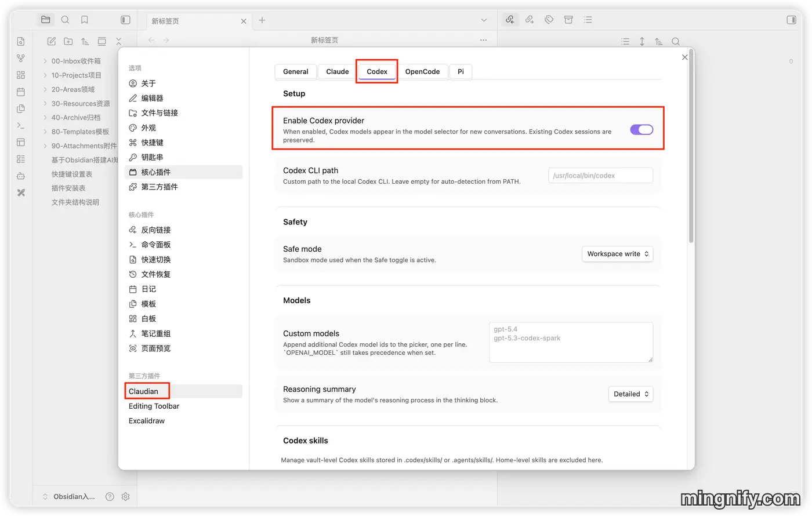Open 第三方插件 community plugins settings
Viewport: 812px width, 516px height.
tap(183, 187)
